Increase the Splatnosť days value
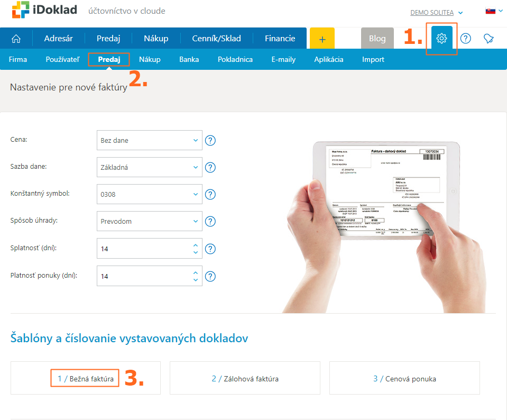Screen dimensions: 507x420 (x=196, y=245)
